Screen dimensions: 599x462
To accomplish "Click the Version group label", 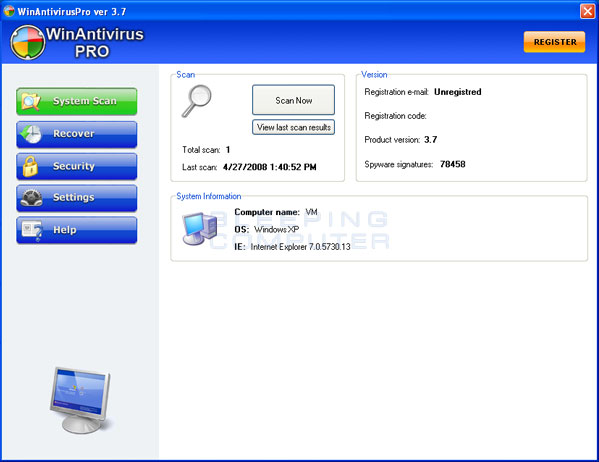I will [x=374, y=75].
